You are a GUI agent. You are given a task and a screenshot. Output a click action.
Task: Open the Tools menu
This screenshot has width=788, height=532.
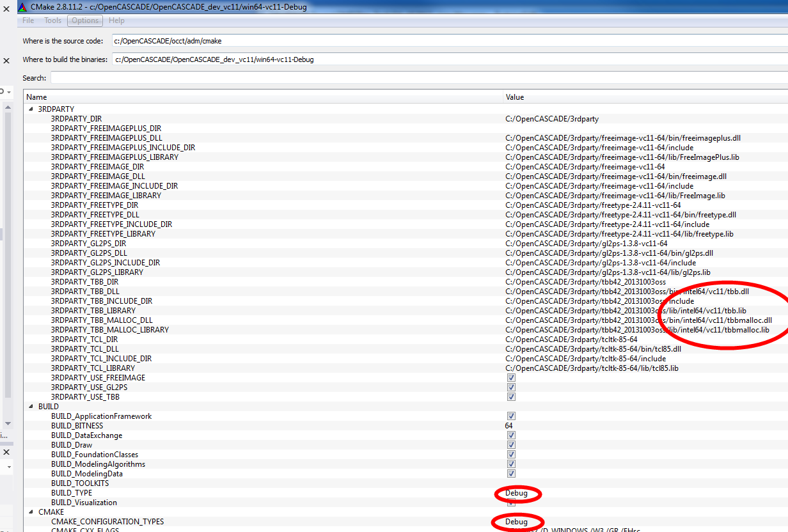click(53, 20)
